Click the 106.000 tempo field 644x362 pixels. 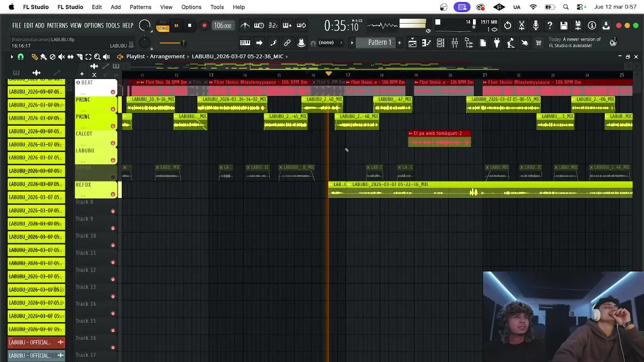[222, 26]
